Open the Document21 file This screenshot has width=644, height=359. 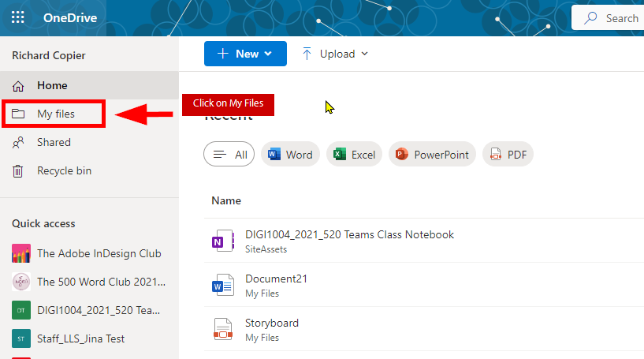276,279
